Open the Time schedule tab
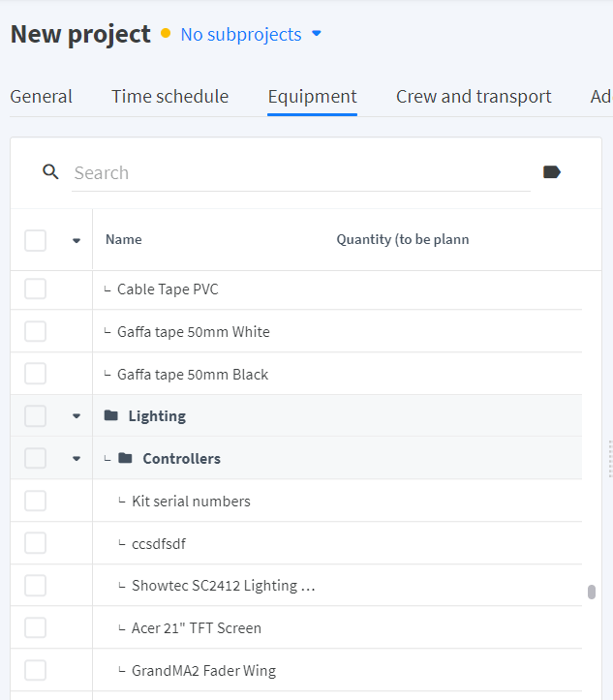The image size is (613, 700). pos(169,97)
